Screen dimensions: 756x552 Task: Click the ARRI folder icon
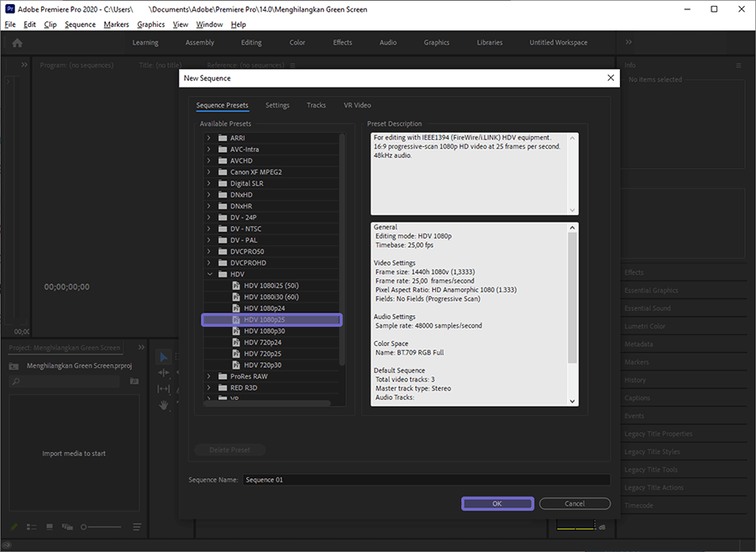pos(223,138)
